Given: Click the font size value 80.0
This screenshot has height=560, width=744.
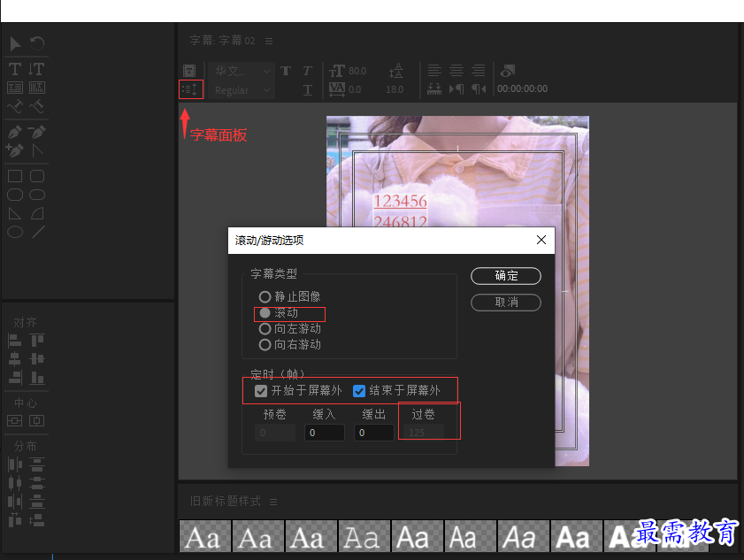Looking at the screenshot, I should (x=357, y=71).
